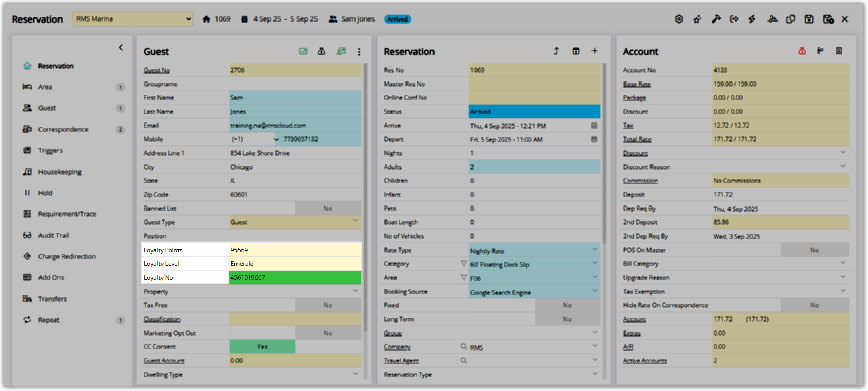Open the green guest card icon in Guest panel

303,51
